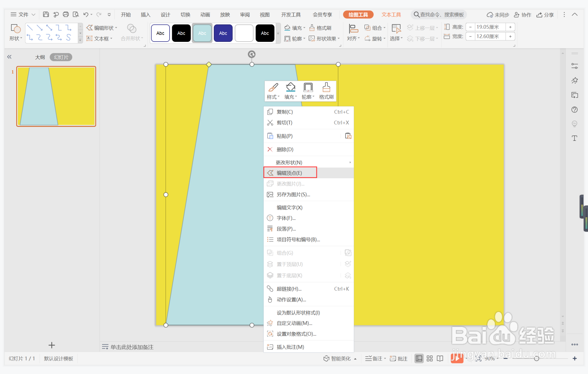
Task: Open the Rotate (旋转) dropdown
Action: click(x=375, y=39)
